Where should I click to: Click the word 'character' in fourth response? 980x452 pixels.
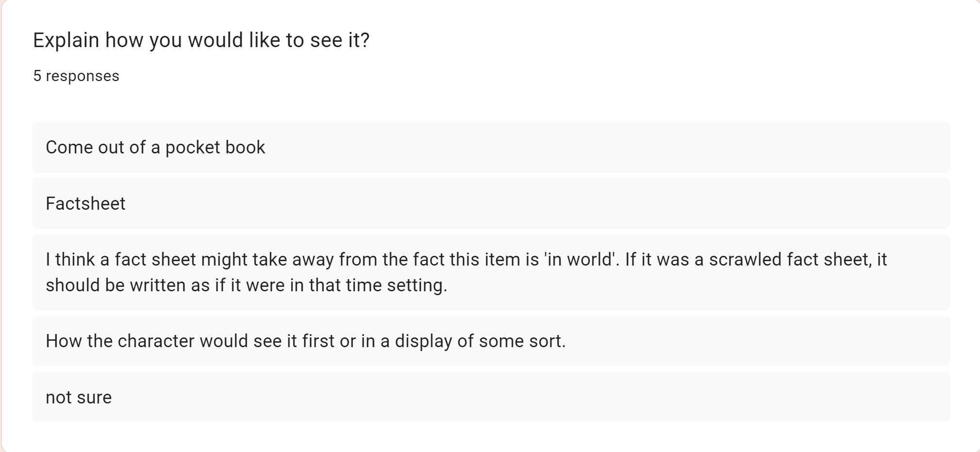tap(156, 341)
